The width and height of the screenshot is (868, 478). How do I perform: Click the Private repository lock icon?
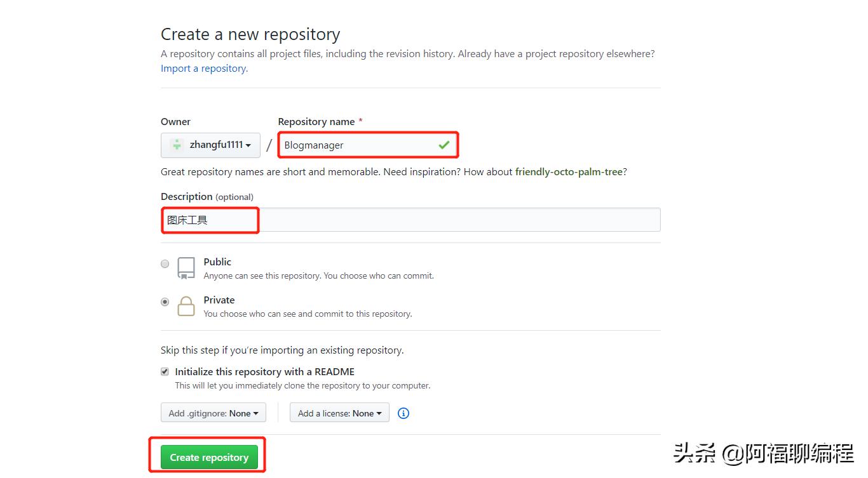pyautogui.click(x=186, y=306)
